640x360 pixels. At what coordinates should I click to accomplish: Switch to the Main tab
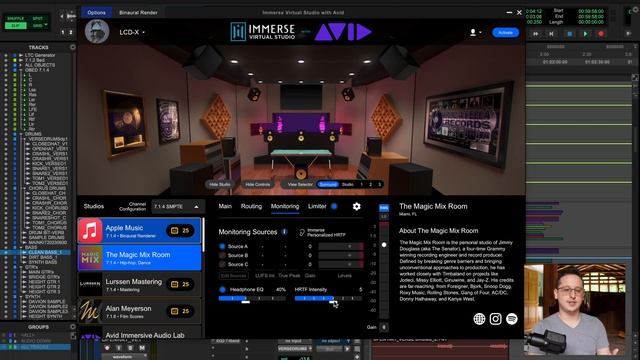pyautogui.click(x=225, y=207)
